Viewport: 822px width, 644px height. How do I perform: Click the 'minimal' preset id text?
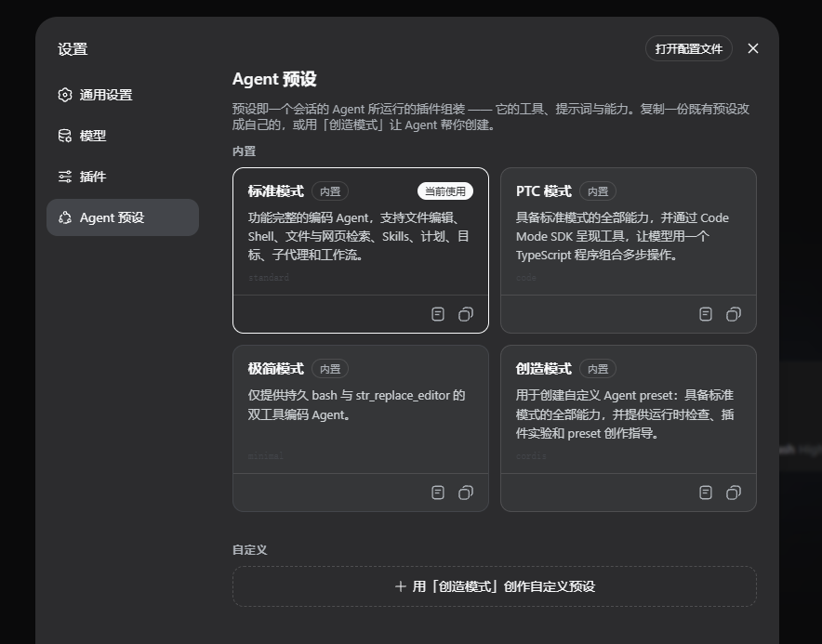click(265, 456)
